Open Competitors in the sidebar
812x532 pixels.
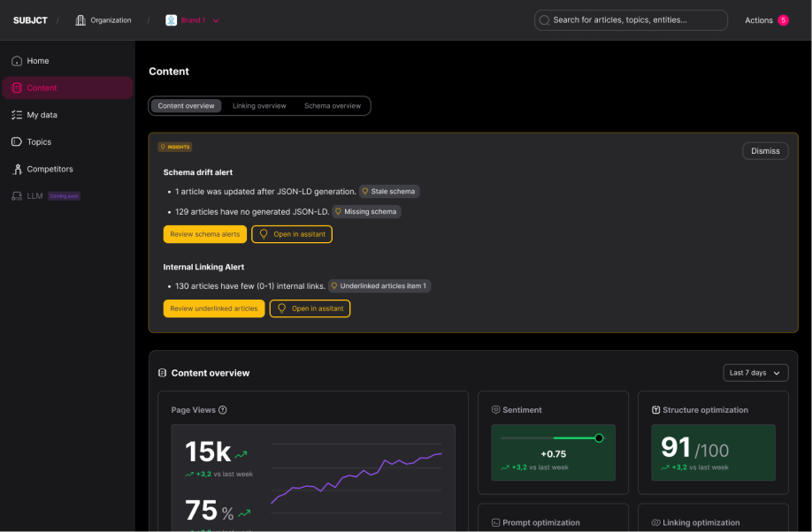[67, 169]
